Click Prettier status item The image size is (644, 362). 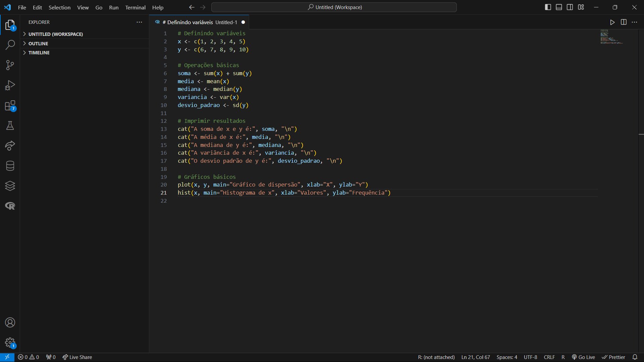point(613,357)
